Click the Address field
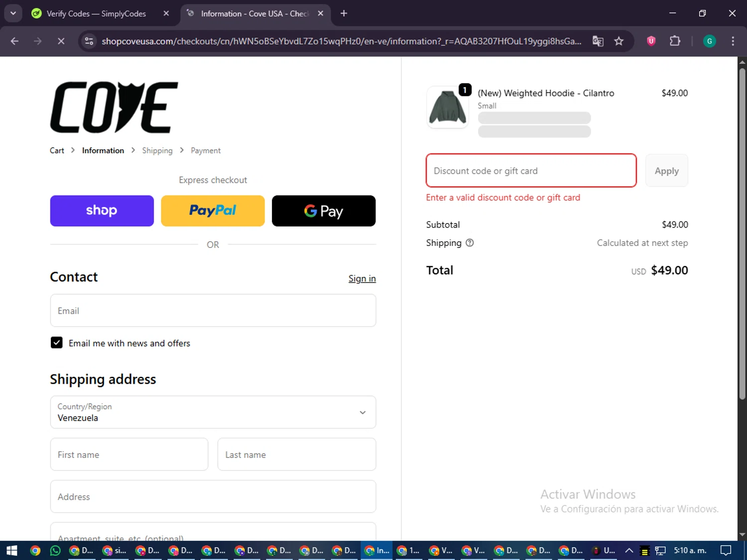This screenshot has height=560, width=747. 213,496
